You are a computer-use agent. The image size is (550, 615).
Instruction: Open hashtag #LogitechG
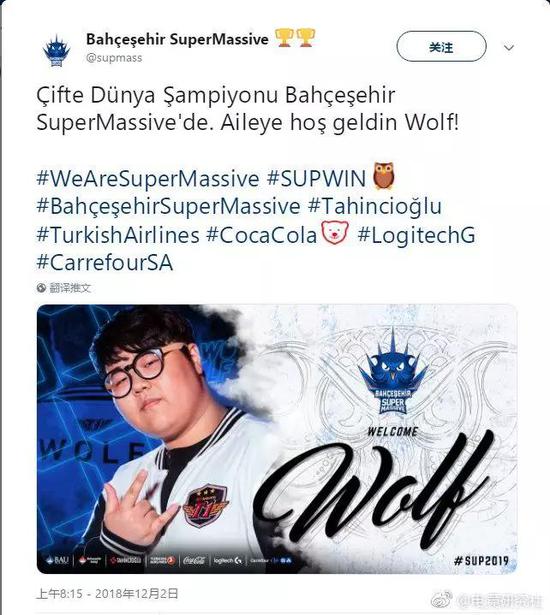(x=416, y=235)
